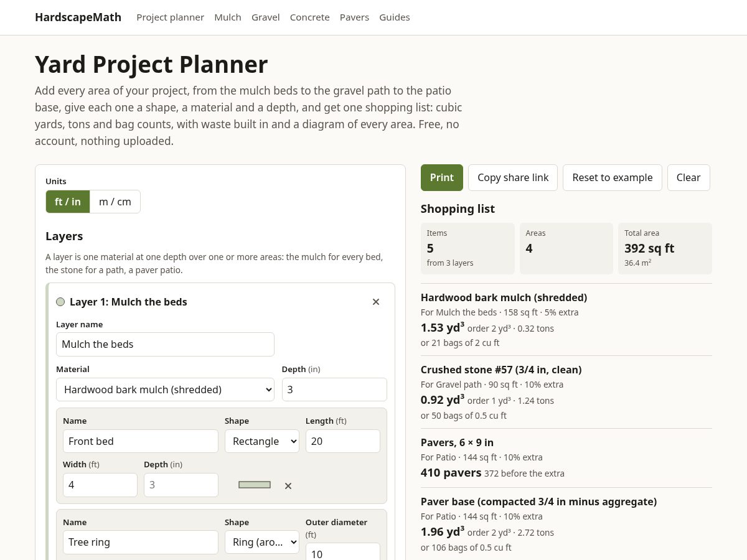Click the Front bed Width field
The width and height of the screenshot is (747, 560).
click(x=100, y=485)
